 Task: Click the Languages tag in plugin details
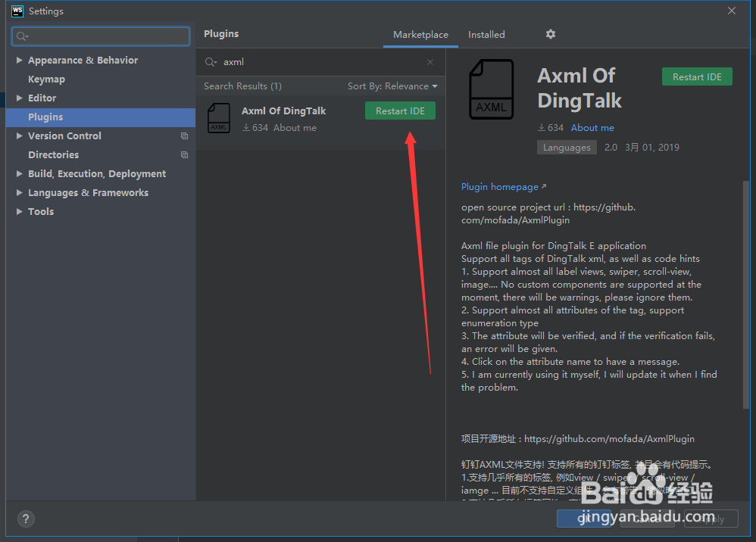(567, 147)
